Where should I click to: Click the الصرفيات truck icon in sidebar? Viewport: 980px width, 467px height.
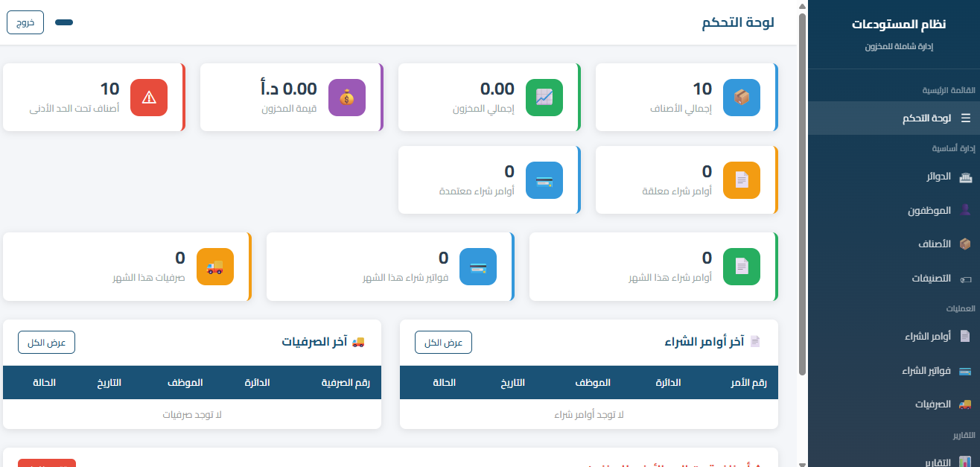click(966, 404)
